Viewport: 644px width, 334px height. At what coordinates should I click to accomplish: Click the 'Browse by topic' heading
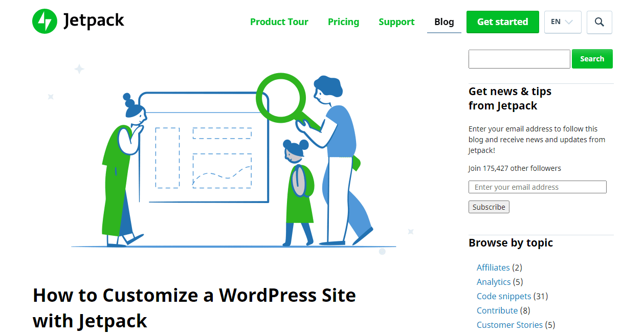tap(510, 243)
